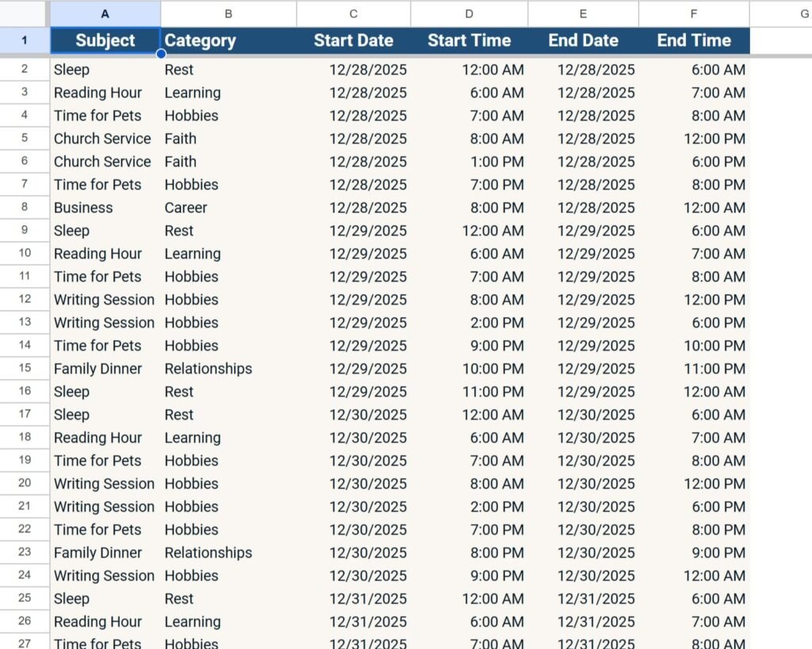Select the Category header cell
This screenshot has width=812, height=649.
point(200,40)
